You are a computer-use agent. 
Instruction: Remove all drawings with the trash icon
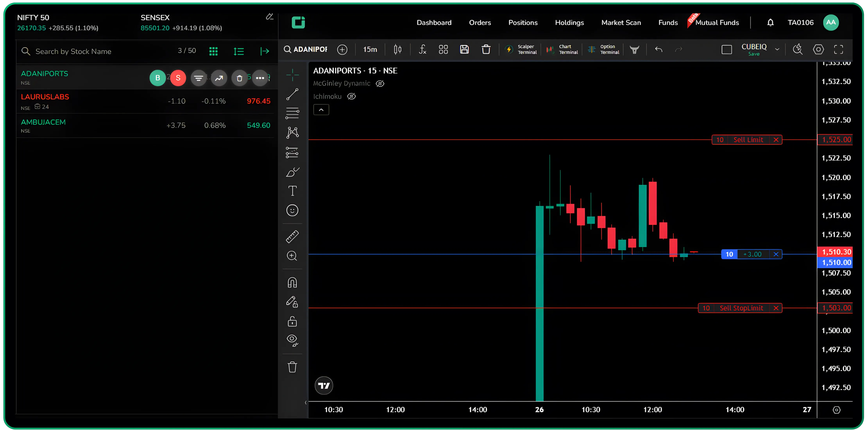293,367
